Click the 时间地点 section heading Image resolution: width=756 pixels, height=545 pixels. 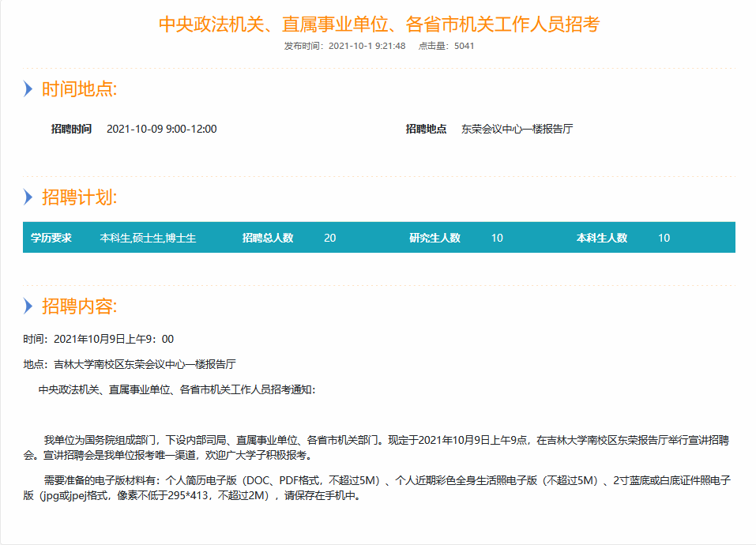pos(80,89)
